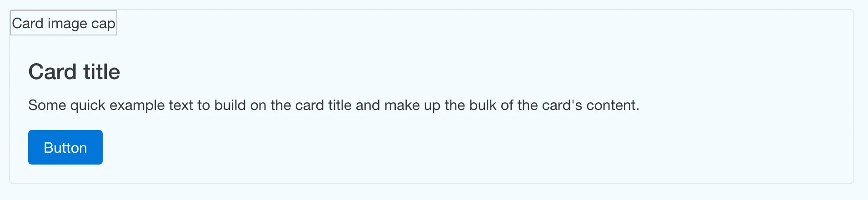This screenshot has height=200, width=868.
Task: Open the broken Card image cap image
Action: tap(64, 23)
